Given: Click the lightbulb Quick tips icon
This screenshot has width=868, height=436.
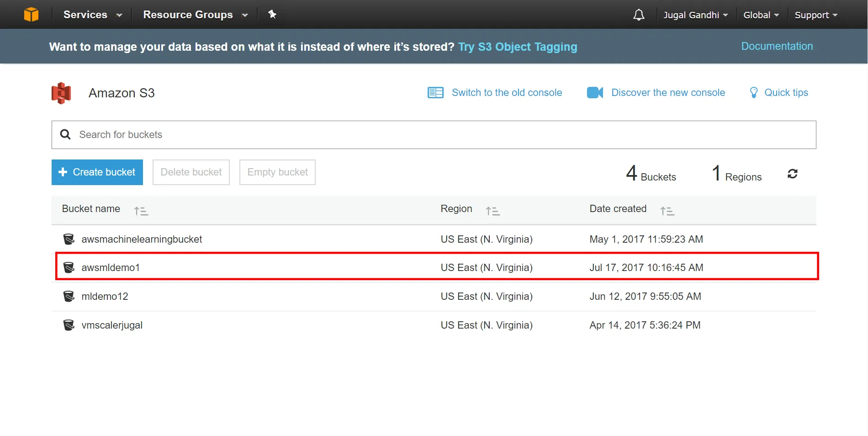Looking at the screenshot, I should click(x=754, y=93).
